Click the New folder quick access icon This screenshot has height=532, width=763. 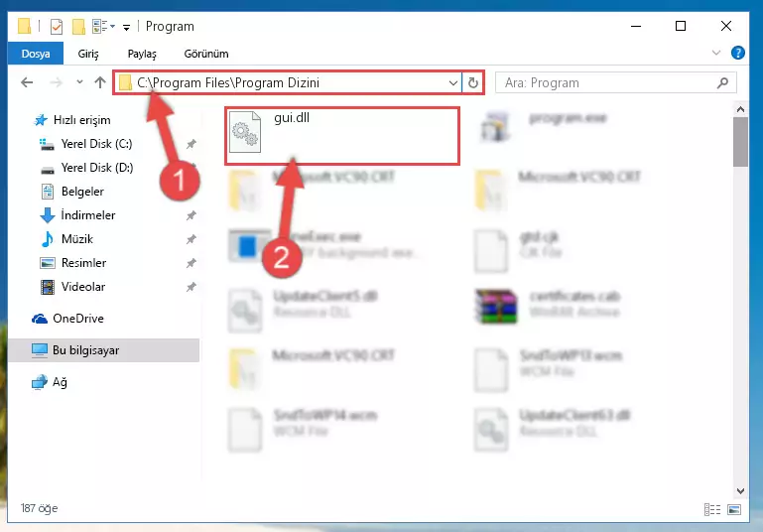pos(78,26)
